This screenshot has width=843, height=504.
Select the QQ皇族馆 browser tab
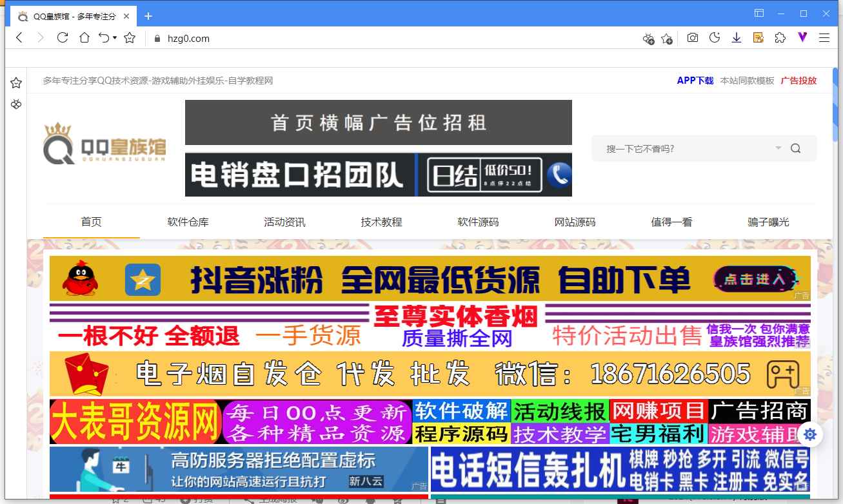tap(72, 16)
